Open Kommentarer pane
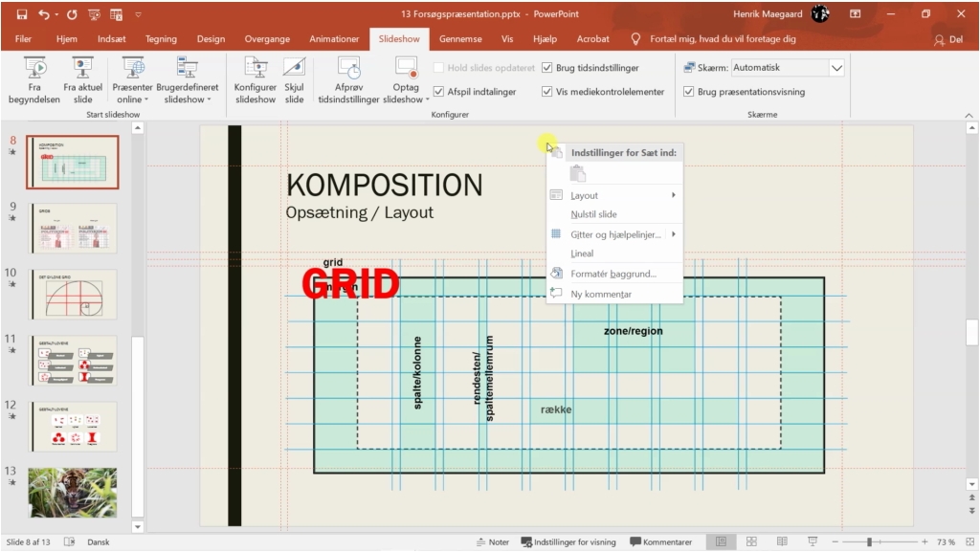Screen dimensions: 980x552 pyautogui.click(x=660, y=542)
